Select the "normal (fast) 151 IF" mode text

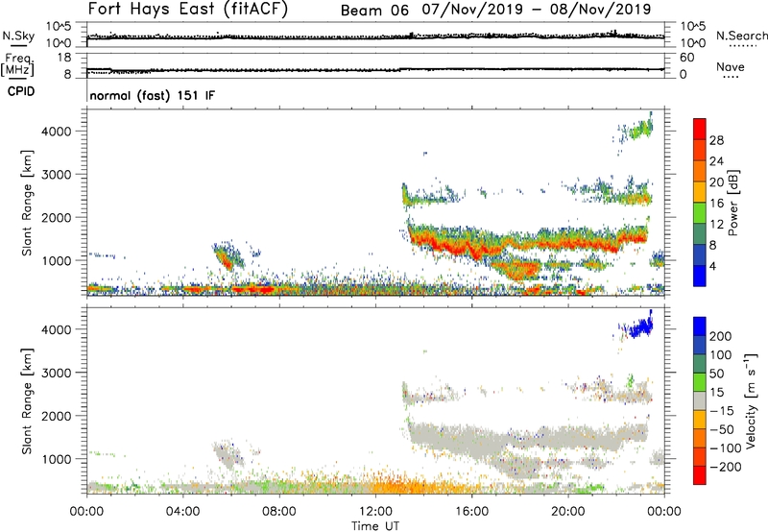tap(153, 95)
